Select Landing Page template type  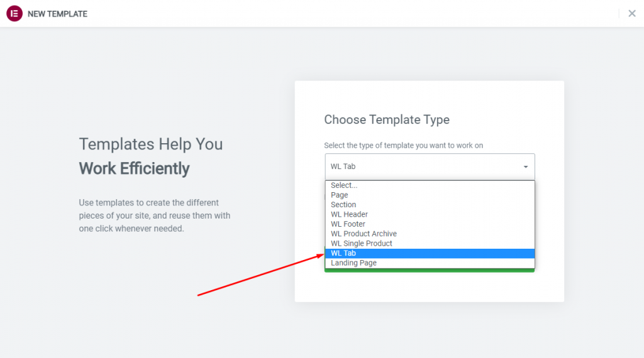click(x=430, y=263)
